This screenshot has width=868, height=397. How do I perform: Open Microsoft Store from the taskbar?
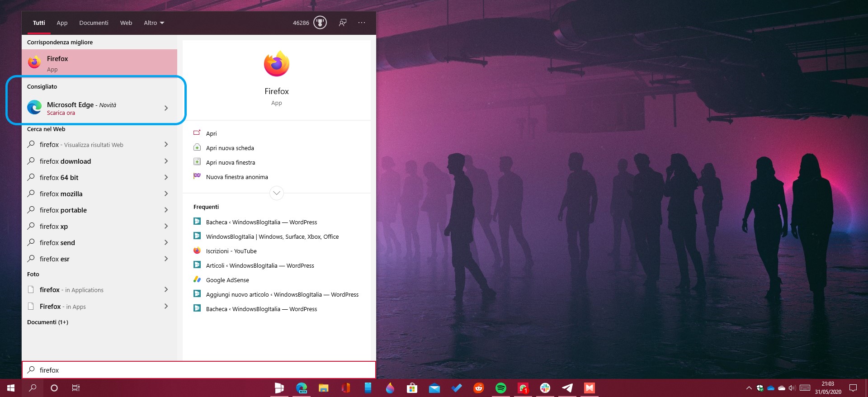(x=412, y=388)
